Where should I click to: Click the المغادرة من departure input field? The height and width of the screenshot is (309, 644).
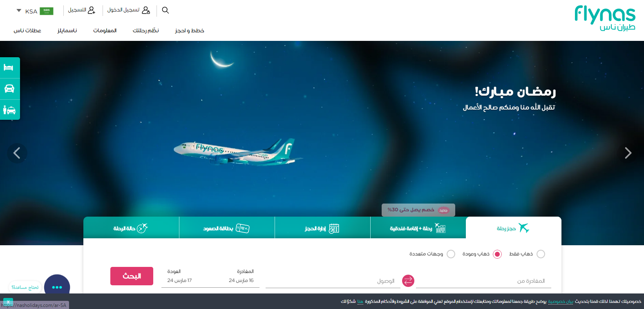(x=483, y=281)
